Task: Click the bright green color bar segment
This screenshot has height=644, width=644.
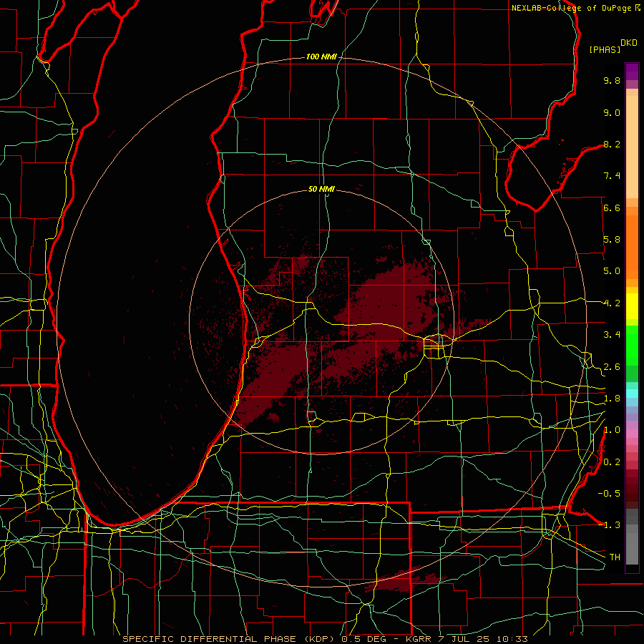Action: tap(632, 346)
